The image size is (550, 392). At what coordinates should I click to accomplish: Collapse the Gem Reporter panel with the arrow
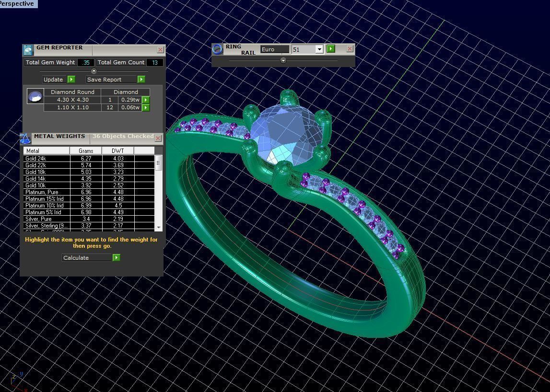click(x=94, y=71)
